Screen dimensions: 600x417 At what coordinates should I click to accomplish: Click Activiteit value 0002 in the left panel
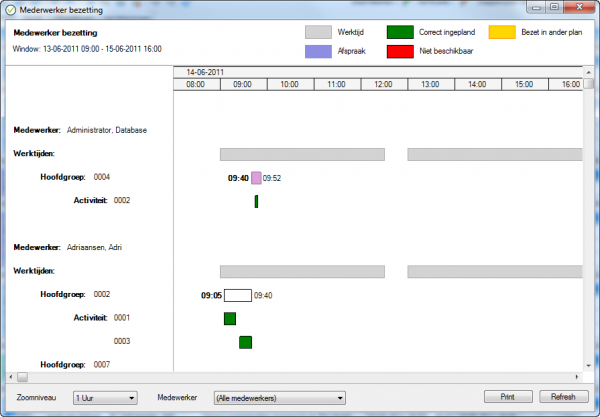[x=122, y=200]
